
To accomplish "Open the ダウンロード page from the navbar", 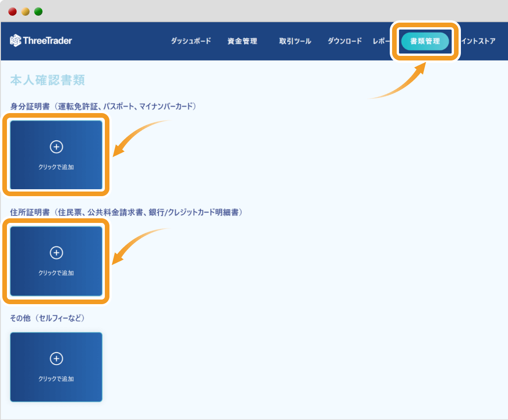I will click(x=345, y=41).
